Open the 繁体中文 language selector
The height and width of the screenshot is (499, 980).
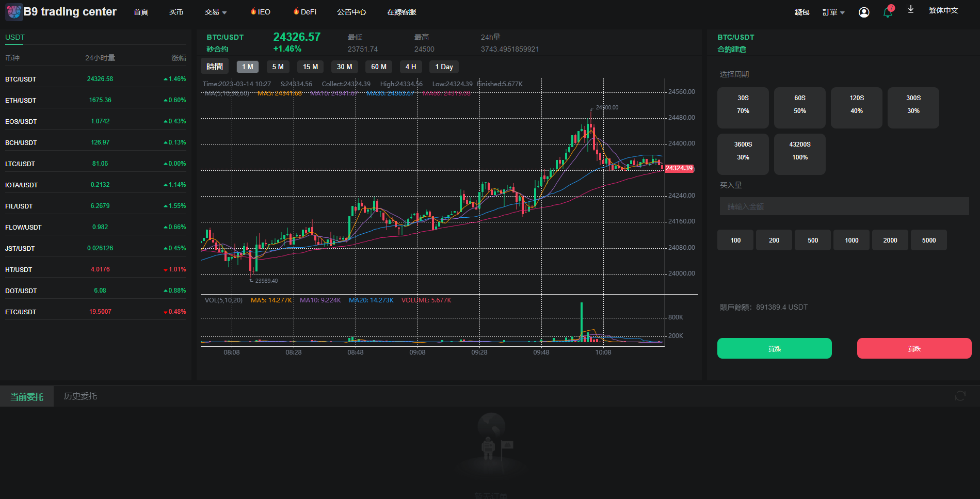[943, 11]
